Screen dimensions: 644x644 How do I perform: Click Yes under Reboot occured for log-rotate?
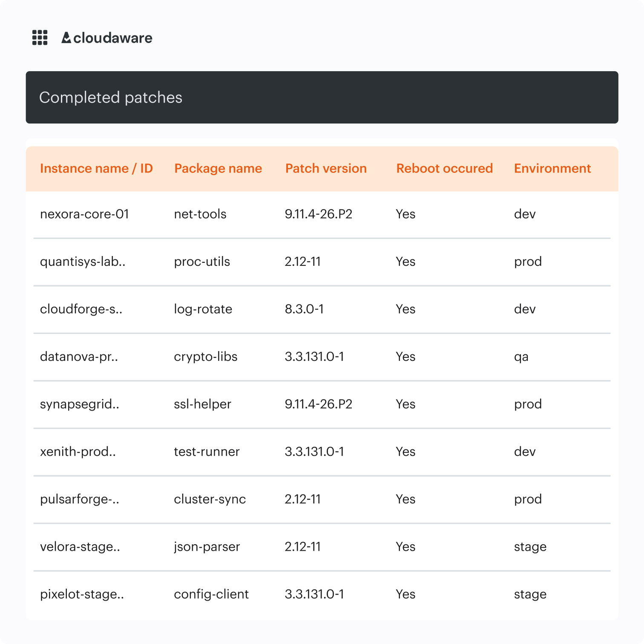(405, 309)
